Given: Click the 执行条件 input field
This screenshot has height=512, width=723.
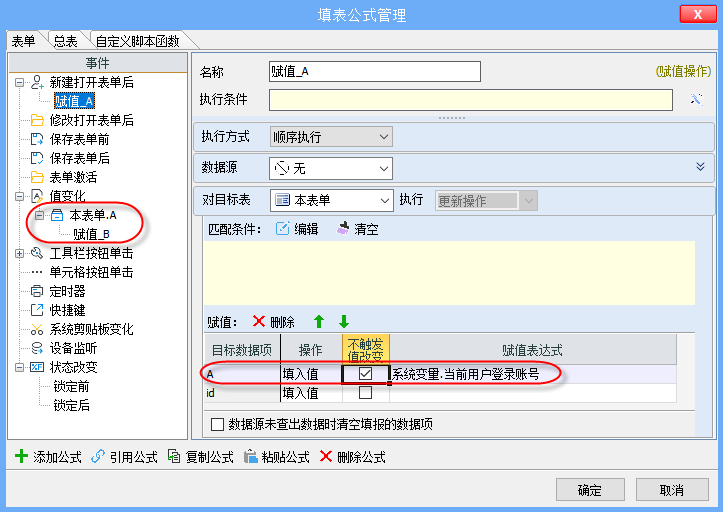Looking at the screenshot, I should [x=471, y=100].
